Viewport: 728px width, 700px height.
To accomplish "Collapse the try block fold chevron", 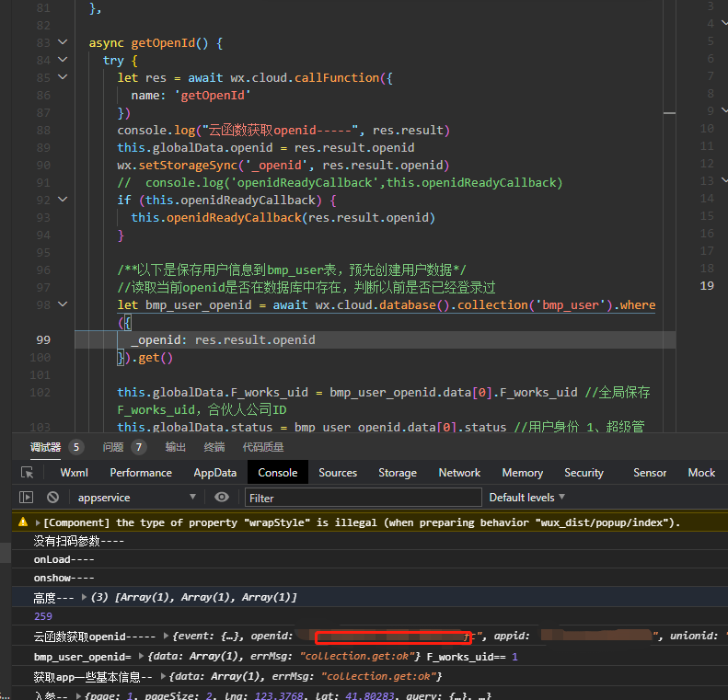I will 63,60.
